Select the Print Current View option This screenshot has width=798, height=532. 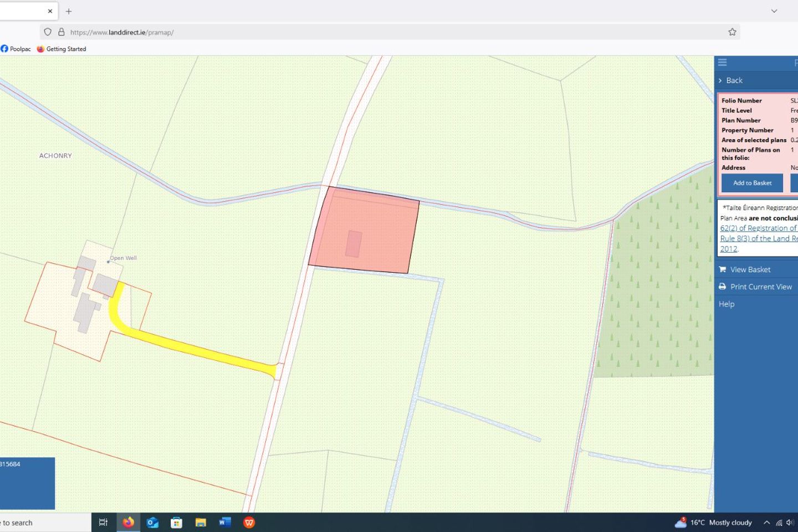pos(761,287)
